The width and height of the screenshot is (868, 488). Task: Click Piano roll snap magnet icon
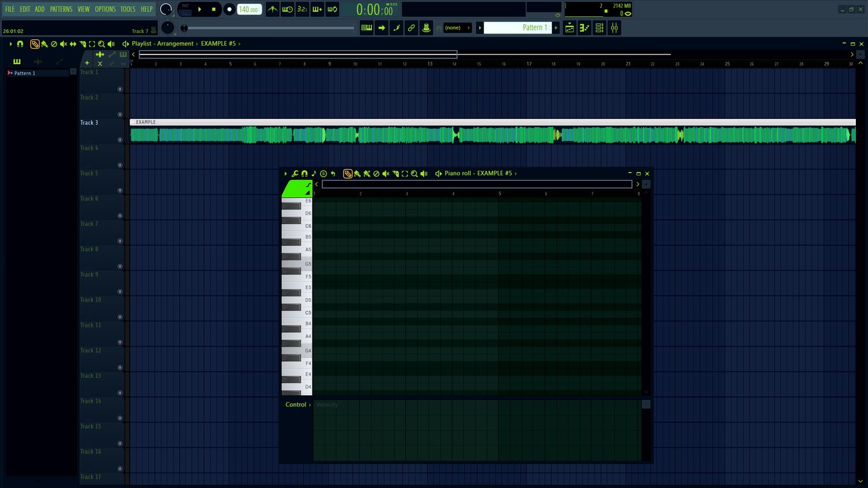tap(304, 174)
